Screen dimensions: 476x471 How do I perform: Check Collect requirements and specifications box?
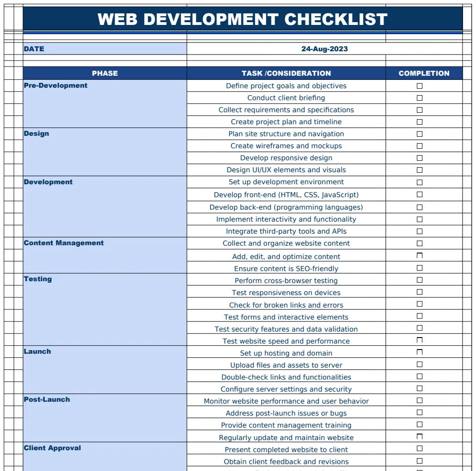tap(420, 110)
